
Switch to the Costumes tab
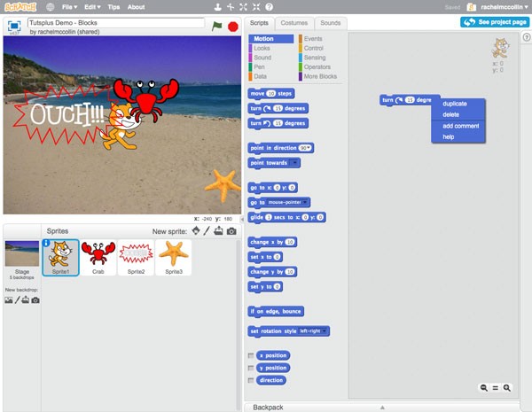(294, 23)
